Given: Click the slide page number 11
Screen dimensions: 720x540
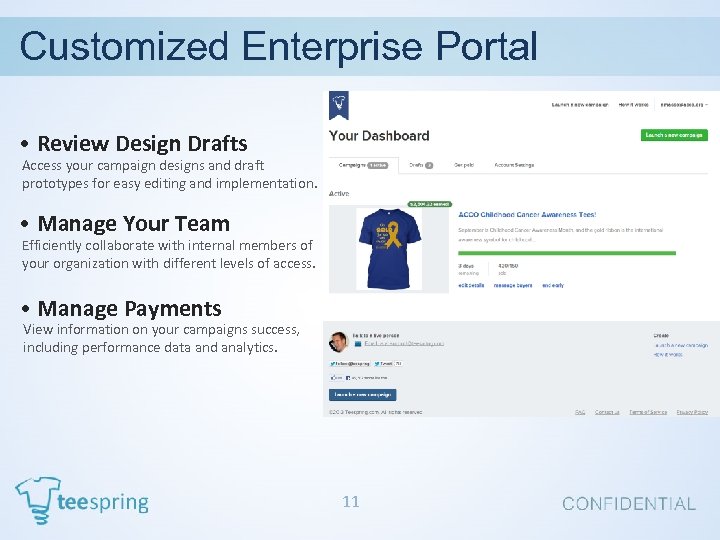Looking at the screenshot, I should 351,501.
